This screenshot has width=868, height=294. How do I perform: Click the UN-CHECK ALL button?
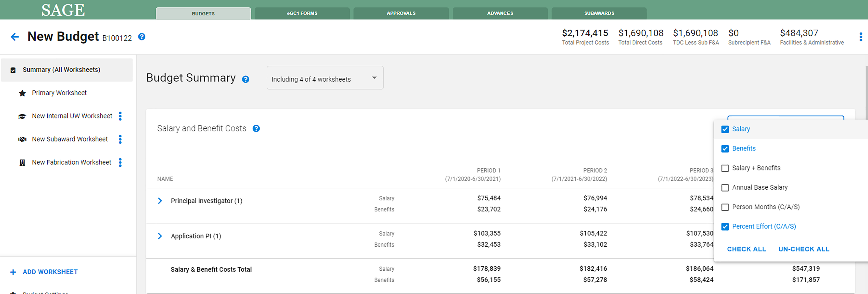point(804,249)
